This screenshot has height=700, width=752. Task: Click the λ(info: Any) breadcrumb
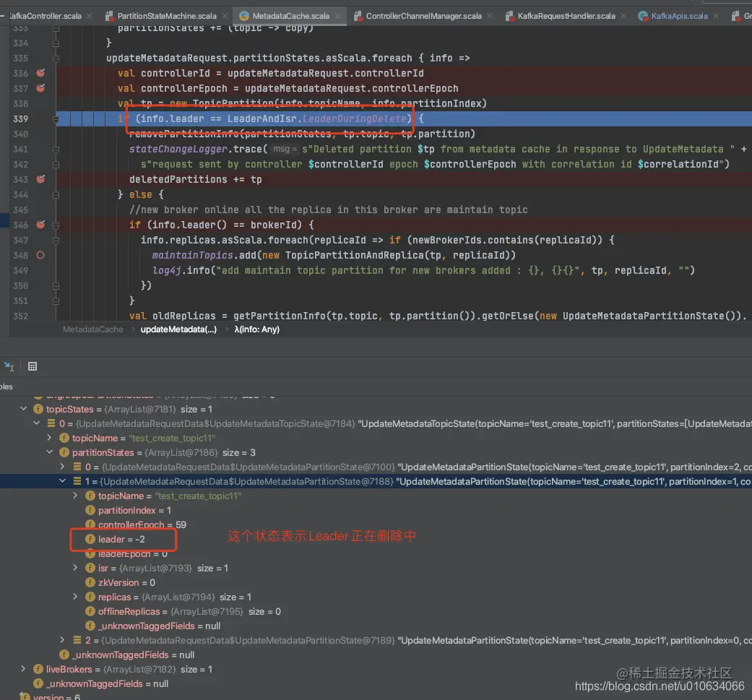(256, 329)
